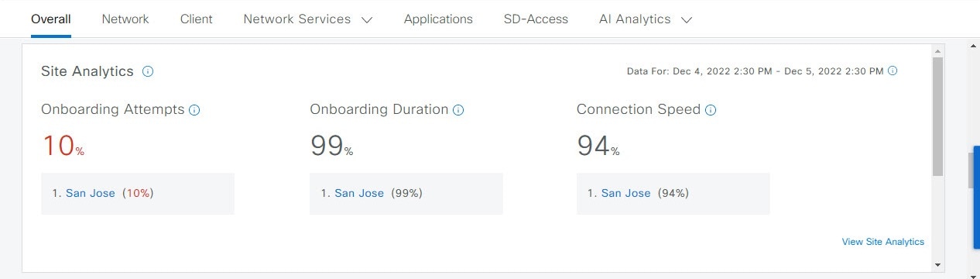The height and width of the screenshot is (279, 980).
Task: Click the Site Analytics info icon
Action: click(148, 71)
